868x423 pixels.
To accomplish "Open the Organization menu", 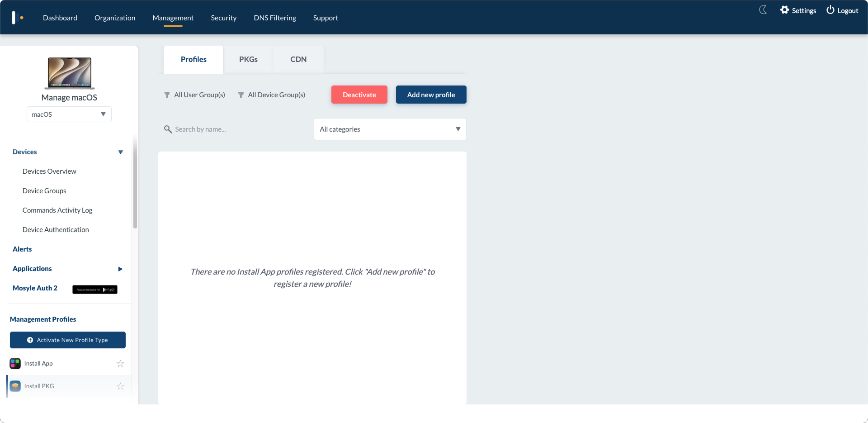I will (x=115, y=18).
